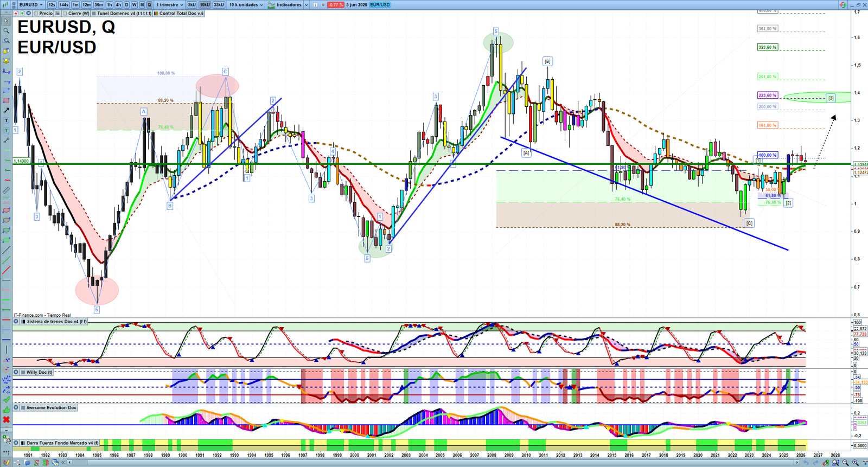
Task: Click the 323,60 % Fibonacci level label
Action: pos(768,47)
